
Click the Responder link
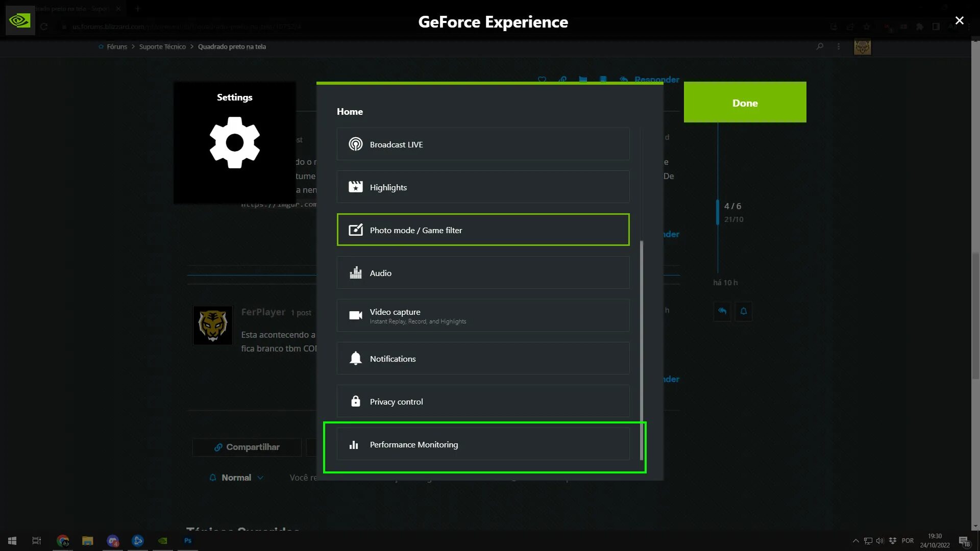657,80
